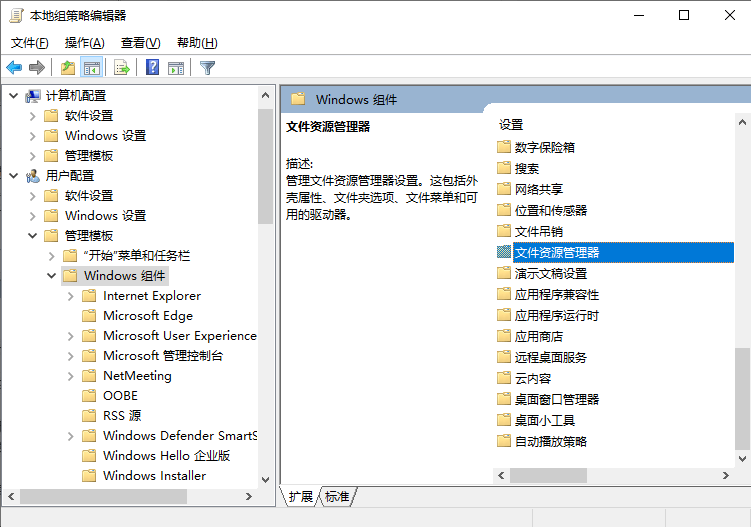This screenshot has height=527, width=751.
Task: Click the 桌面小工具 folder icon
Action: (x=503, y=420)
